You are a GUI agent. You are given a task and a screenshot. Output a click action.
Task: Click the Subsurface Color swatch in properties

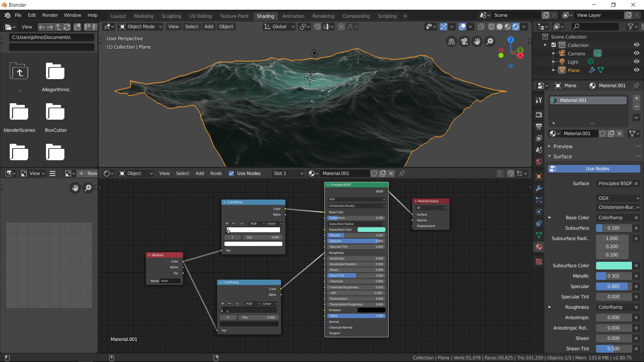pyautogui.click(x=613, y=265)
